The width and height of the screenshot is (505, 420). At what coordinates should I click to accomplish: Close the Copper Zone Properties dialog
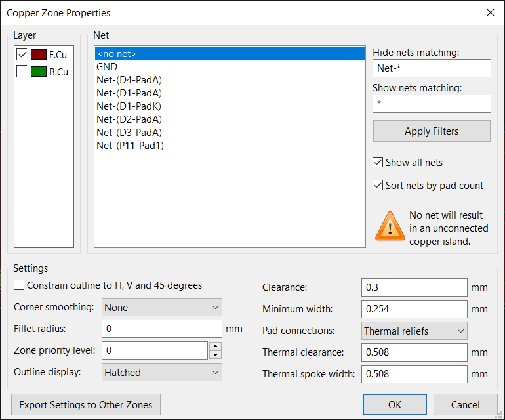490,12
